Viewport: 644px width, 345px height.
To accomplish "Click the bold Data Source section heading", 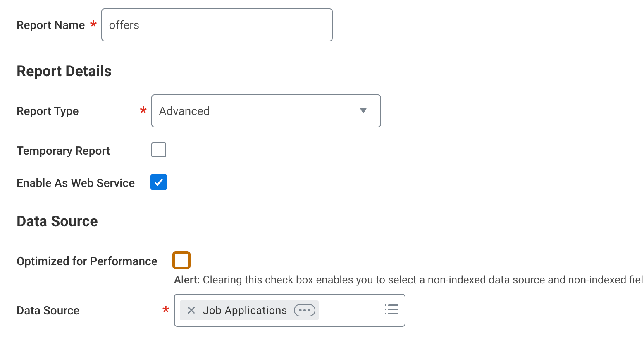I will 57,221.
